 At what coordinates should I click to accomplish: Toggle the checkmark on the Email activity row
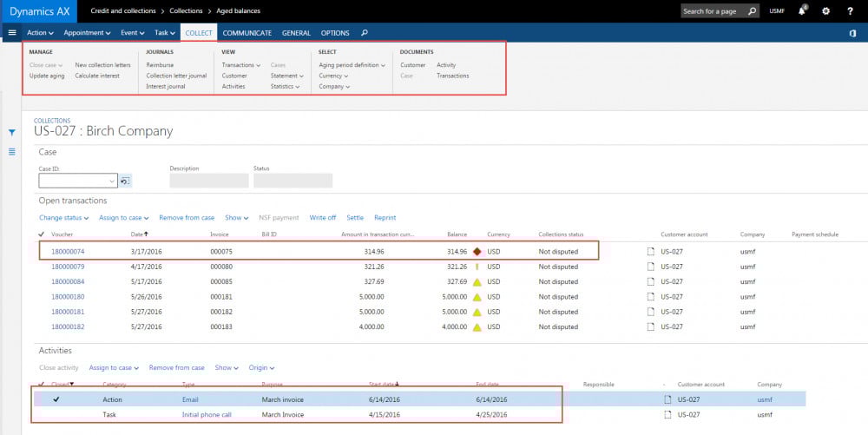click(56, 399)
